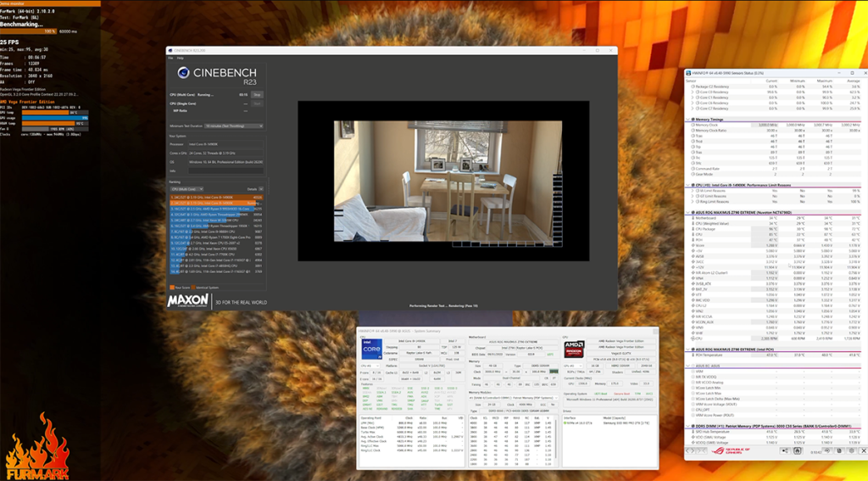Toggle the ranking Details arrow in Cinebench
This screenshot has width=868, height=481.
261,189
